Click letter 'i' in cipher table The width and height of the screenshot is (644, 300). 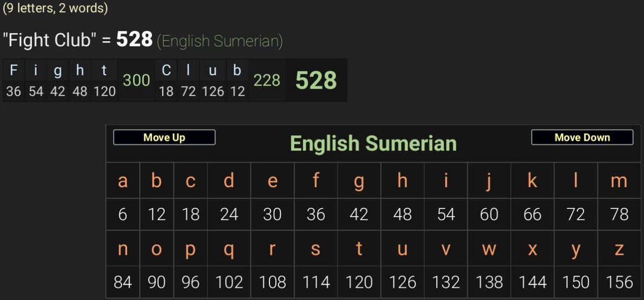click(446, 181)
